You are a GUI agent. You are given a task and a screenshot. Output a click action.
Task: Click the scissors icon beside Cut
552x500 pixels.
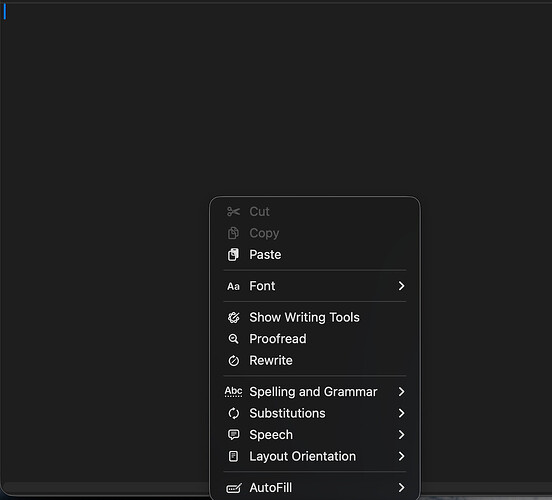pyautogui.click(x=233, y=212)
